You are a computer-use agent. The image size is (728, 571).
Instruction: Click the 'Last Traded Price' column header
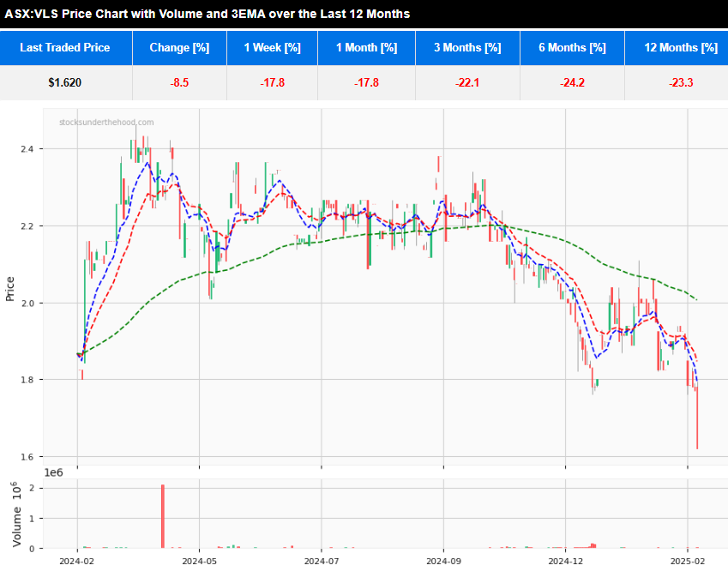(65, 47)
